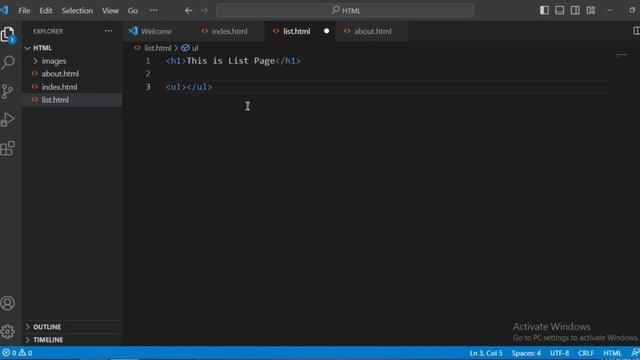
Task: Click the h1 heading code on line 1
Action: (x=233, y=61)
